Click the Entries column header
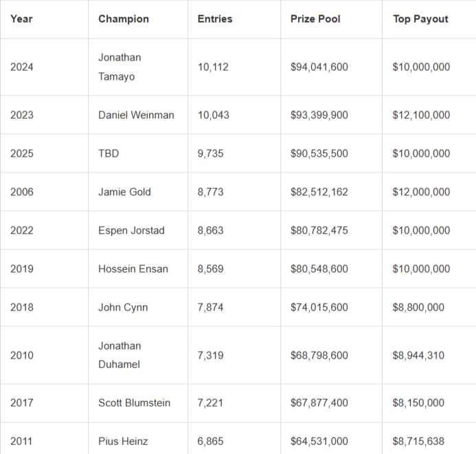476x454 pixels. pos(215,19)
